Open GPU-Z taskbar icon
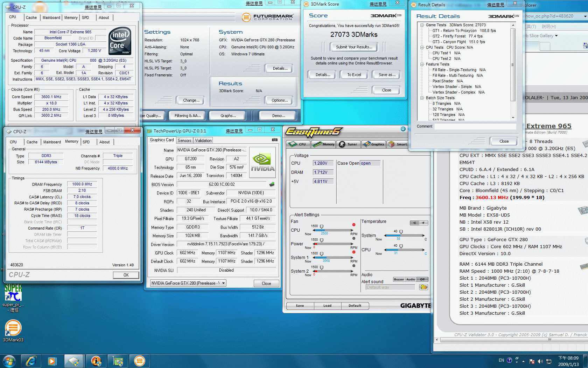Viewport: 588px width, 368px height. (118, 361)
